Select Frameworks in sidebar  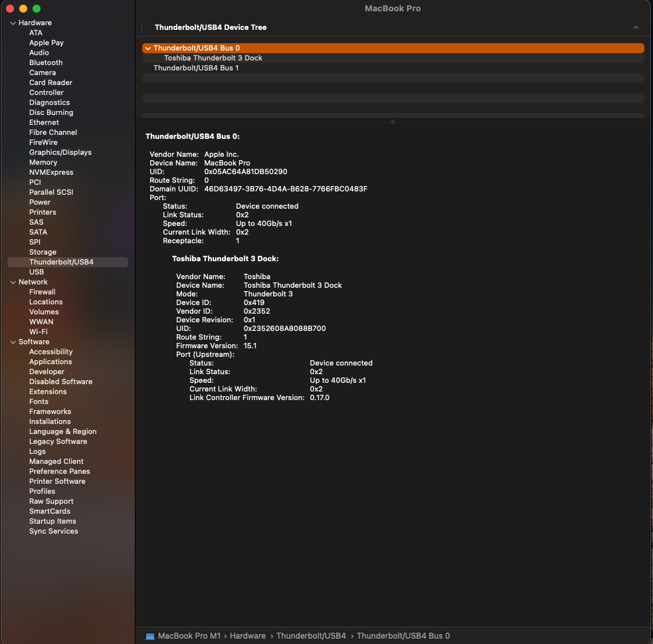click(50, 412)
